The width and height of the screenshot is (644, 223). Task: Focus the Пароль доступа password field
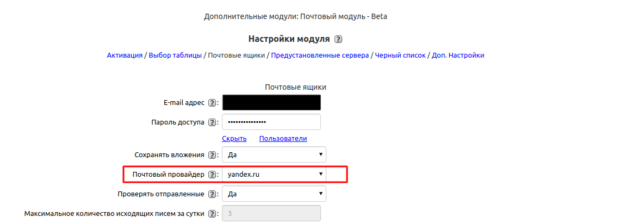[x=271, y=122]
